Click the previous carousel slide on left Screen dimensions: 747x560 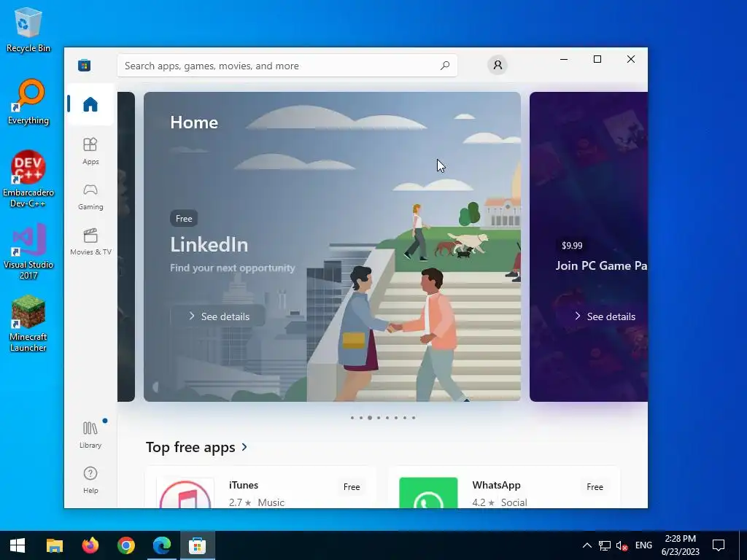126,246
